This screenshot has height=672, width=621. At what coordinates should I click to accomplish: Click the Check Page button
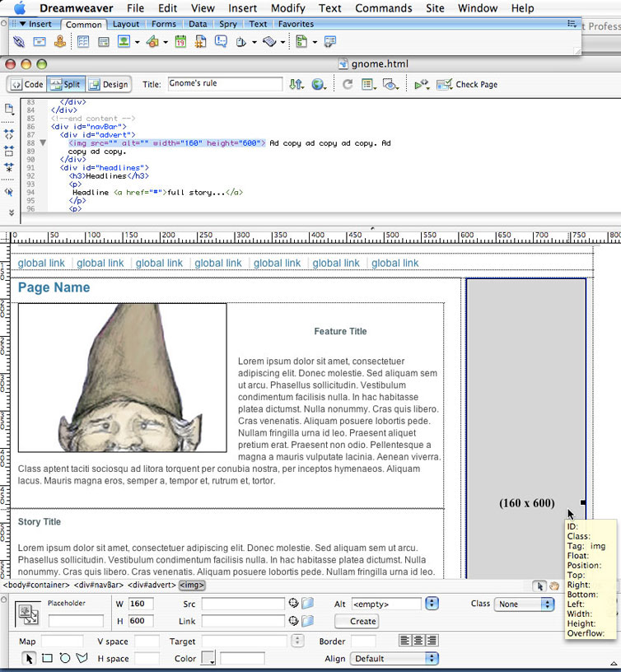point(466,85)
